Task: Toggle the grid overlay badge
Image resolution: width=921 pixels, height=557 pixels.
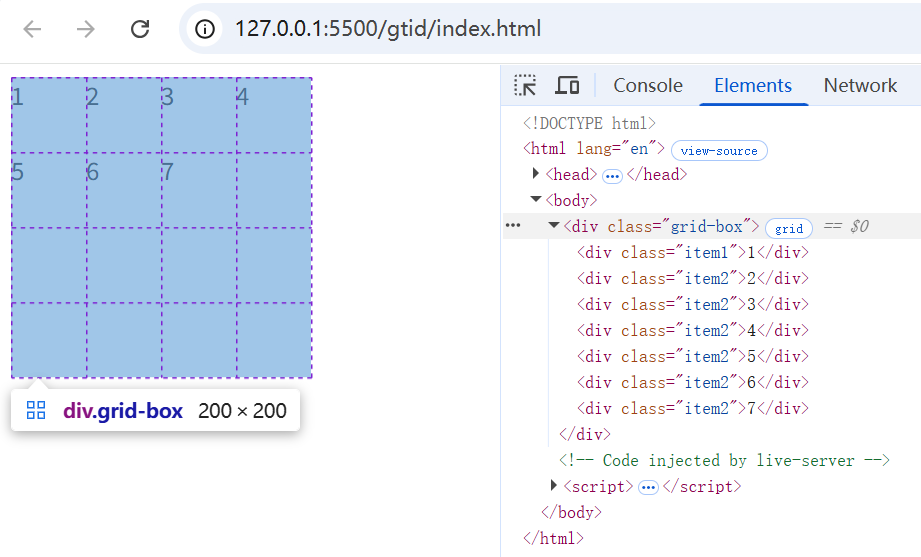Action: (789, 229)
